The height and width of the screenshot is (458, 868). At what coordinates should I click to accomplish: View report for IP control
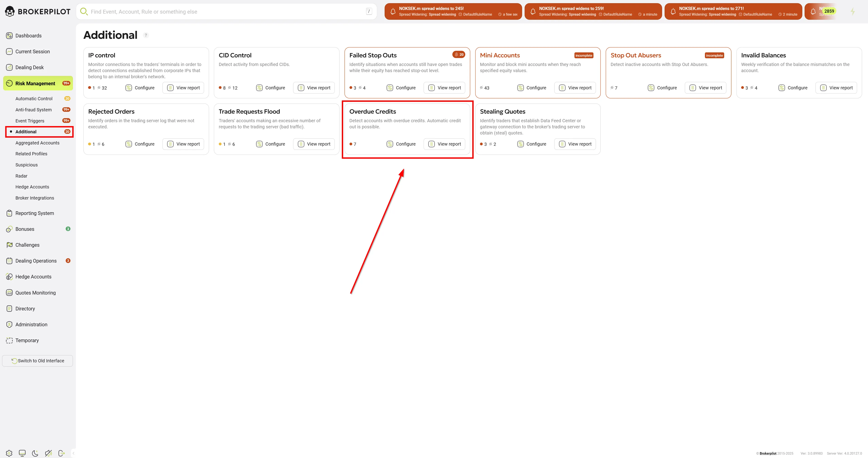pos(183,88)
